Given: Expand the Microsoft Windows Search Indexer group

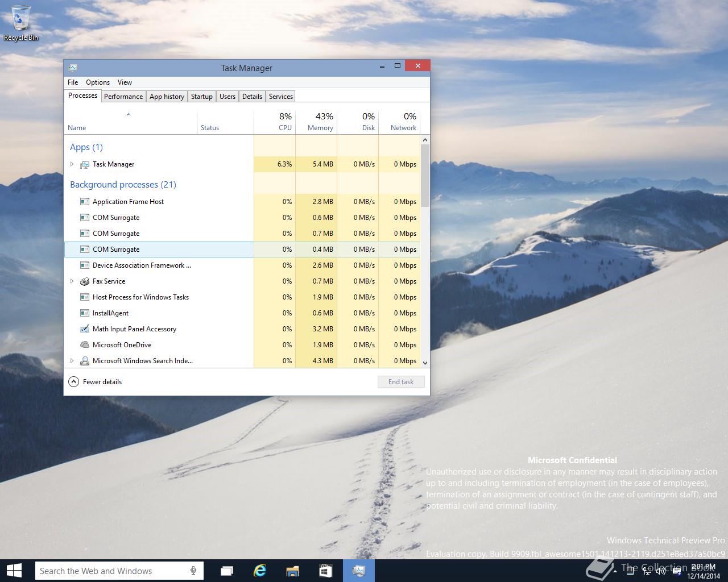Looking at the screenshot, I should [72, 361].
